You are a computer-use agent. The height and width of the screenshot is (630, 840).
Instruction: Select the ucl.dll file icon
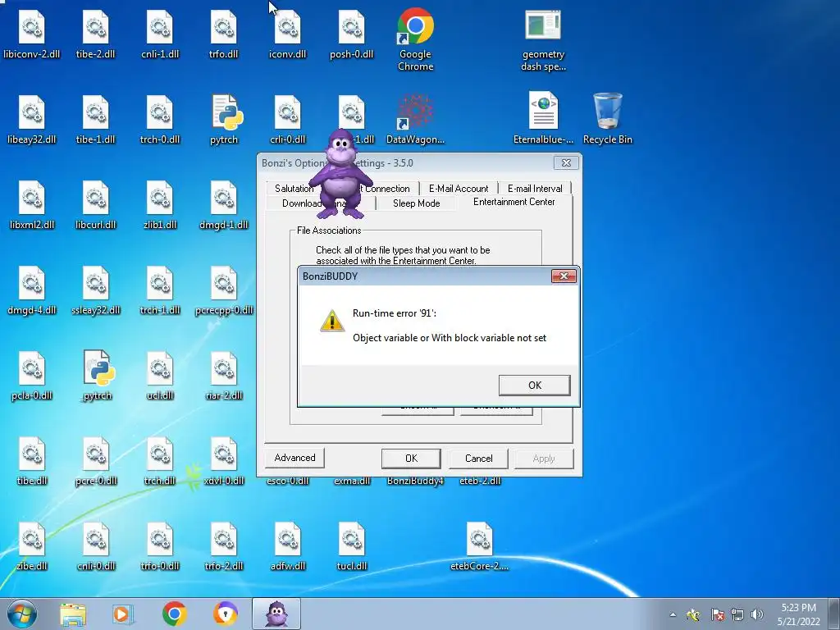click(160, 374)
